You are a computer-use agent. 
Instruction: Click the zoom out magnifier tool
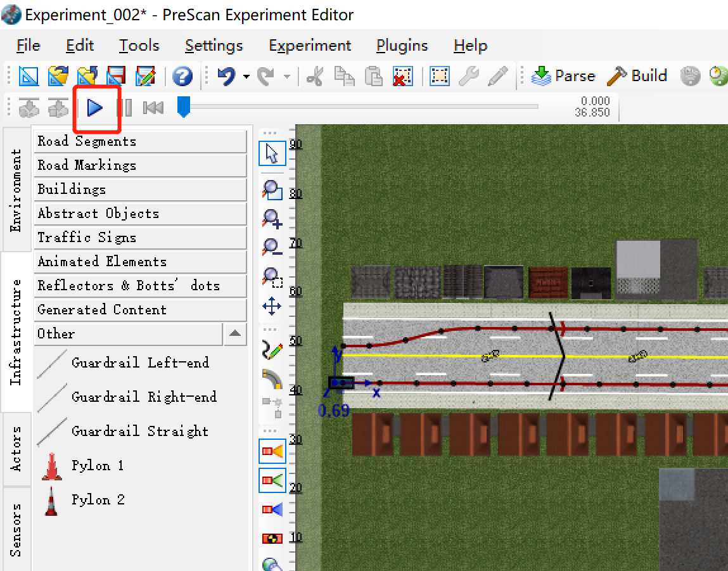point(272,248)
